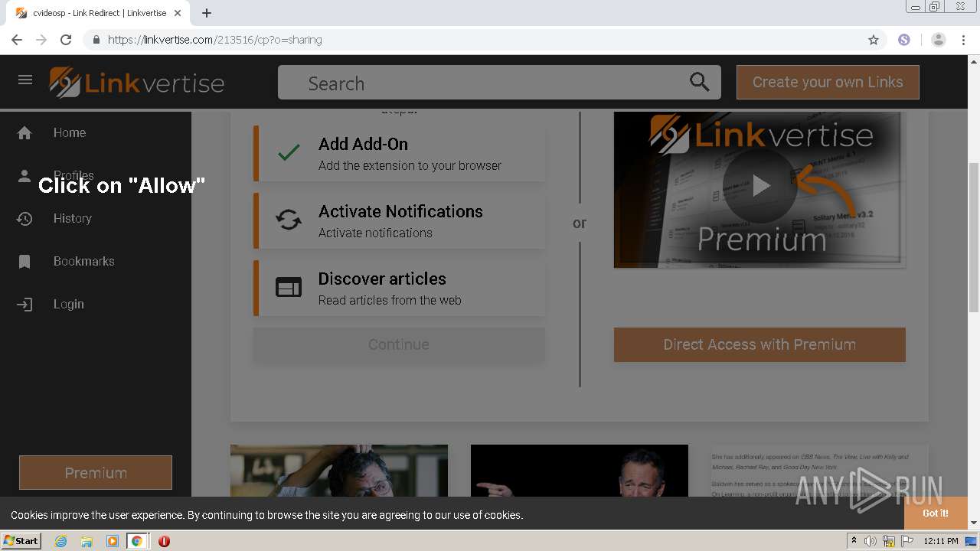Open a new browser tab
Screen dimensions: 980x551
point(207,13)
